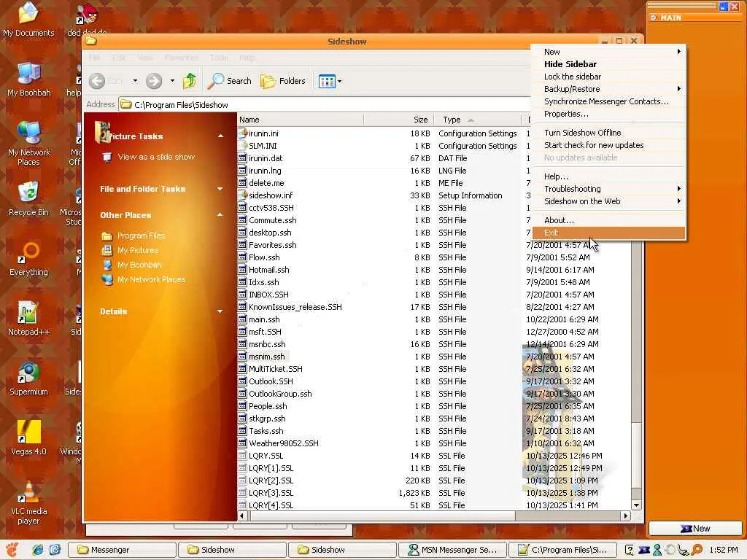Select Hide Sidebar in context menu
This screenshot has height=560, width=747.
570,64
